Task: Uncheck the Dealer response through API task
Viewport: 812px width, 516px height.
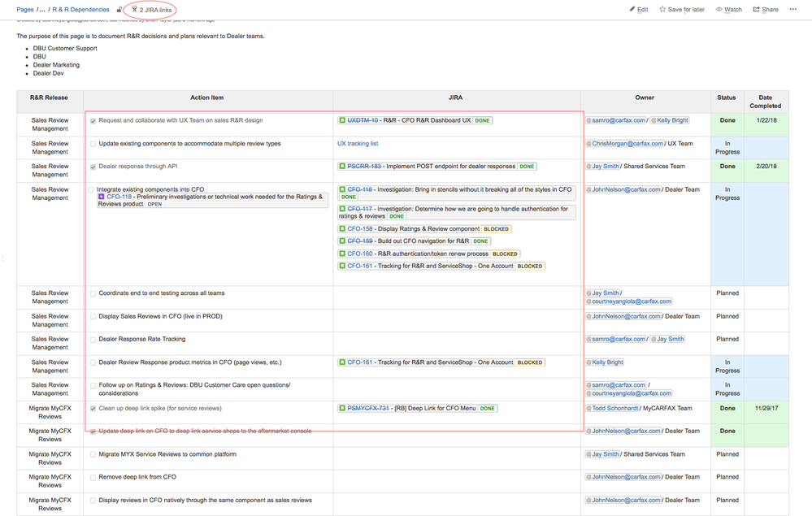Action: coord(93,167)
